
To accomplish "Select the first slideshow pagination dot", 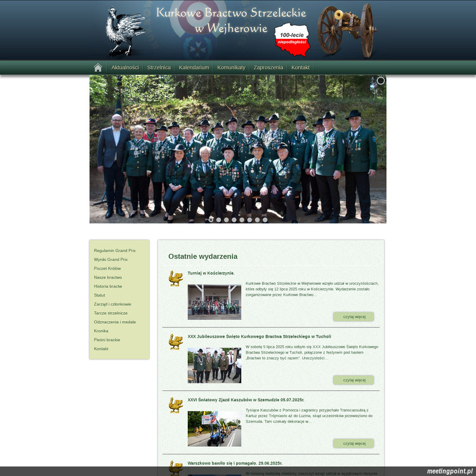I will click(x=211, y=220).
